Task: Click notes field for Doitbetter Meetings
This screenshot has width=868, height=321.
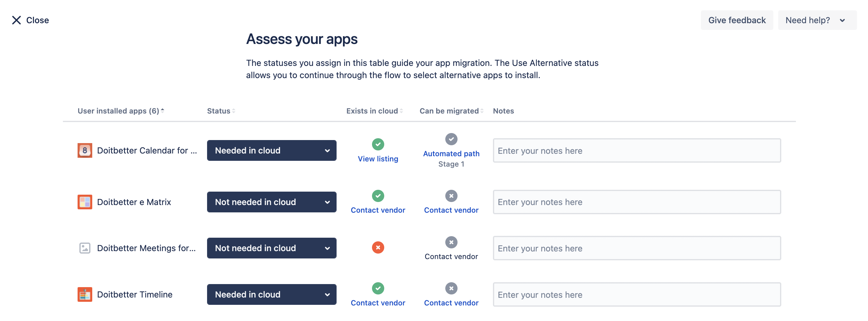Action: click(x=636, y=248)
